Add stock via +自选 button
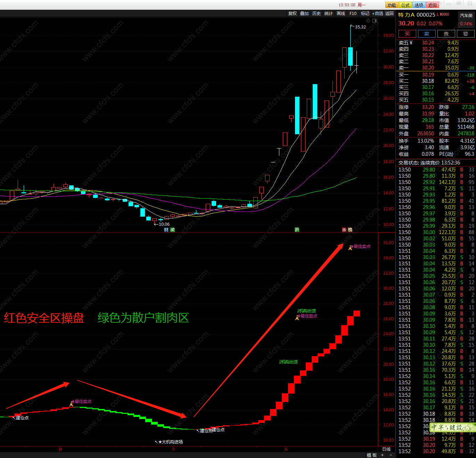Viewport: 476px width, 458px height. pyautogui.click(x=378, y=14)
